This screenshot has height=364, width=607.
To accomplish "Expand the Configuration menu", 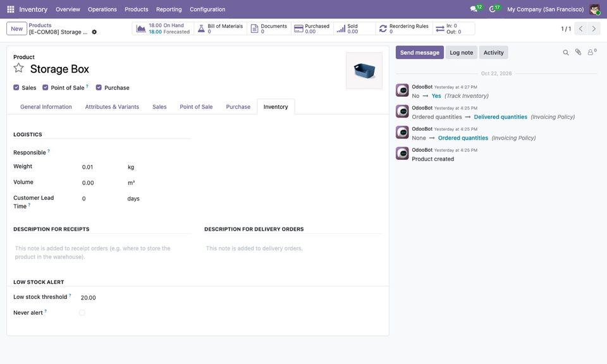I will 207,9.
